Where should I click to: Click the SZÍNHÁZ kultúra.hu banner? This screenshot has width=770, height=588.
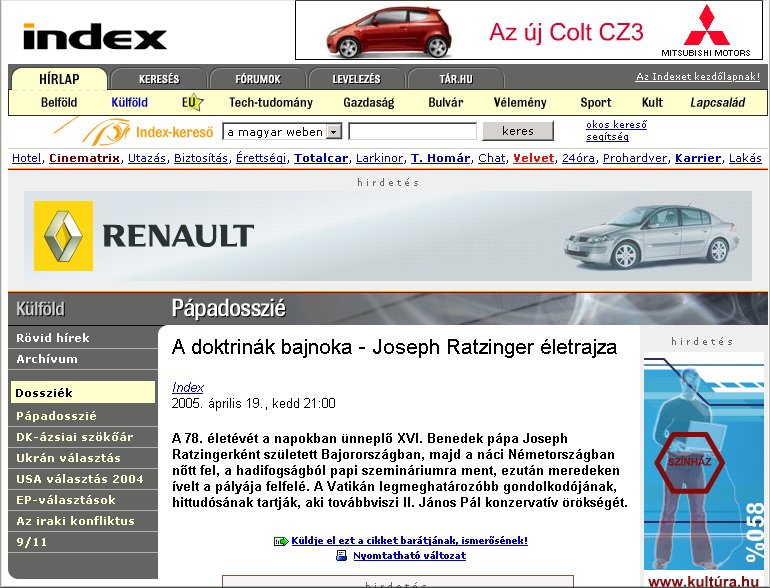[x=704, y=462]
